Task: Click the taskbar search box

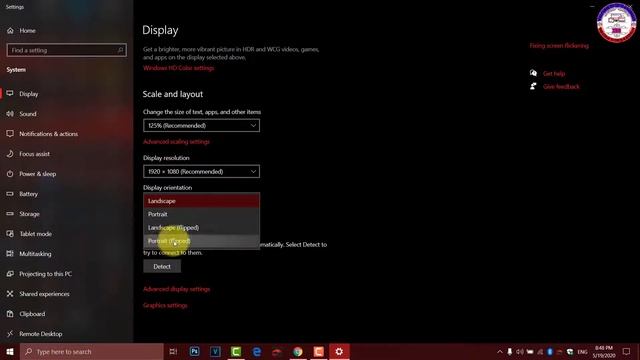Action: 92,351
